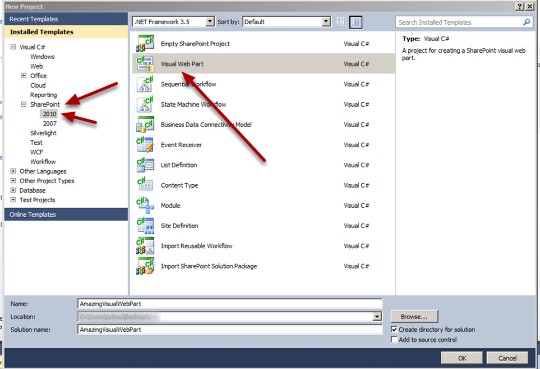Open the .NET Framework version dropdown
The height and width of the screenshot is (369, 540).
pyautogui.click(x=210, y=22)
